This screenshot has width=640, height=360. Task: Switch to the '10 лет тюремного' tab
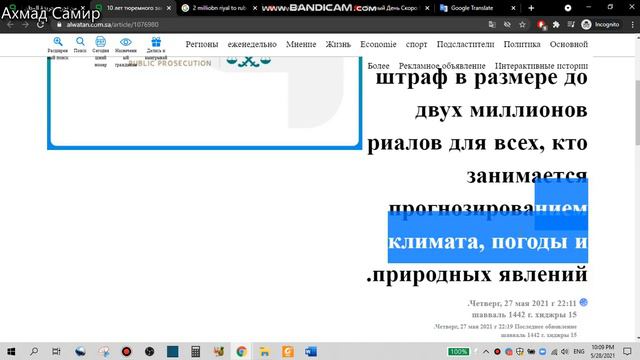click(x=133, y=8)
